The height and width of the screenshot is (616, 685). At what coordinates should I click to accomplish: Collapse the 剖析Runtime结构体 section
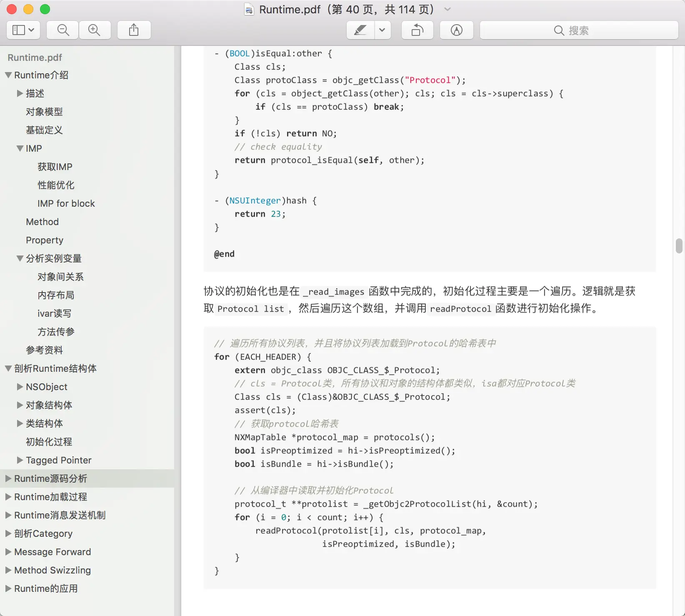coord(8,368)
